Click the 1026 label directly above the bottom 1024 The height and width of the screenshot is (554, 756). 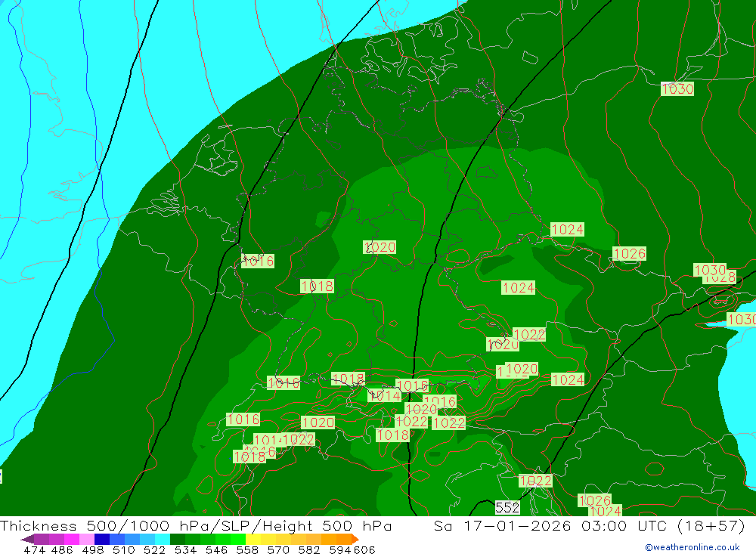click(594, 500)
